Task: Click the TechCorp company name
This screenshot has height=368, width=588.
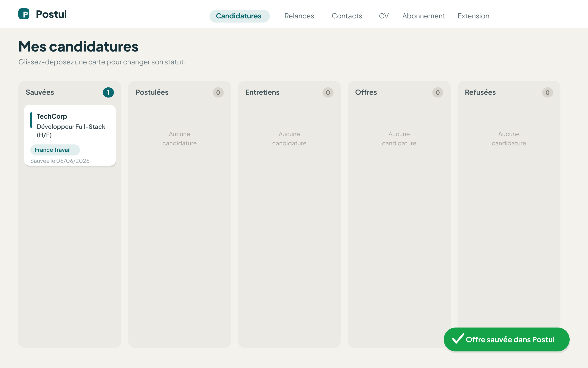Action: pyautogui.click(x=52, y=116)
